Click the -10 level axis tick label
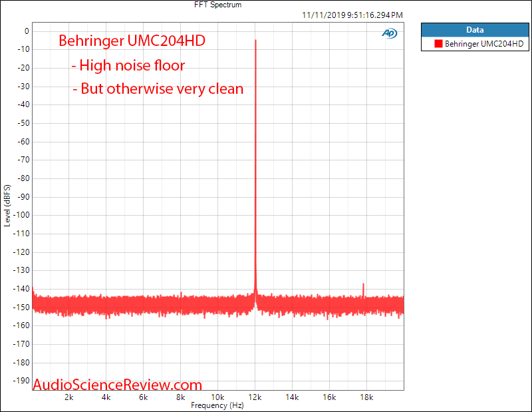This screenshot has width=532, height=412. [23, 49]
